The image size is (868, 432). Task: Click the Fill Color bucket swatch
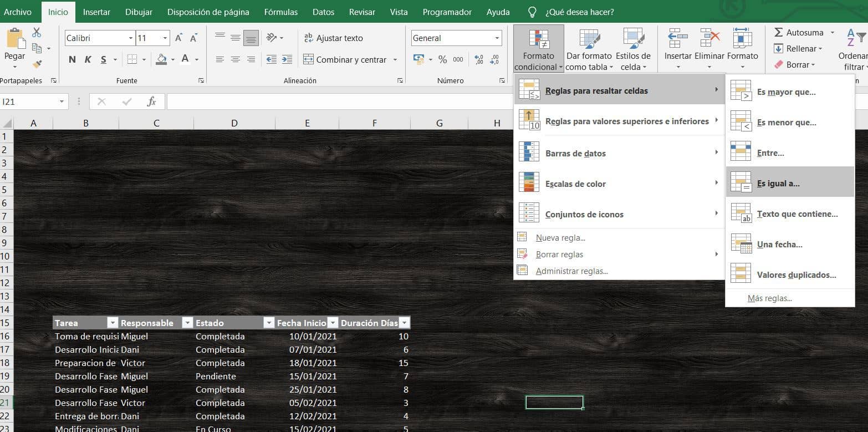click(x=162, y=59)
